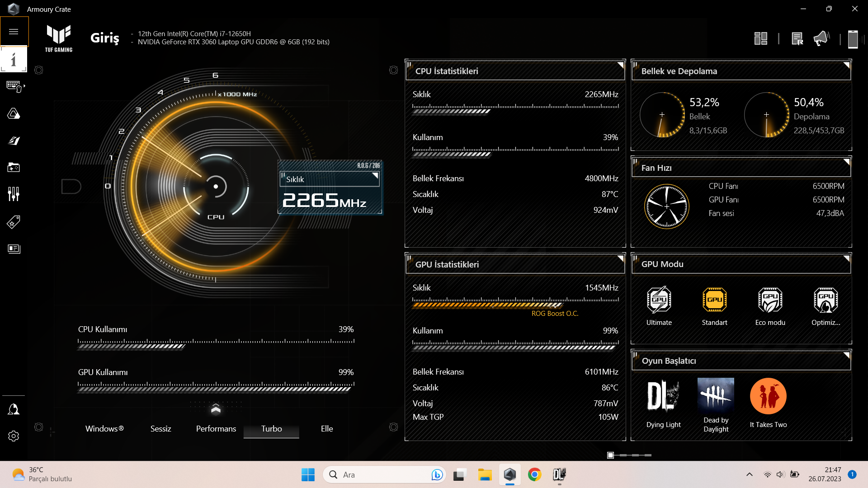Expand the CPU İstatistikleri panel corner
Image resolution: width=868 pixels, height=488 pixels.
621,65
